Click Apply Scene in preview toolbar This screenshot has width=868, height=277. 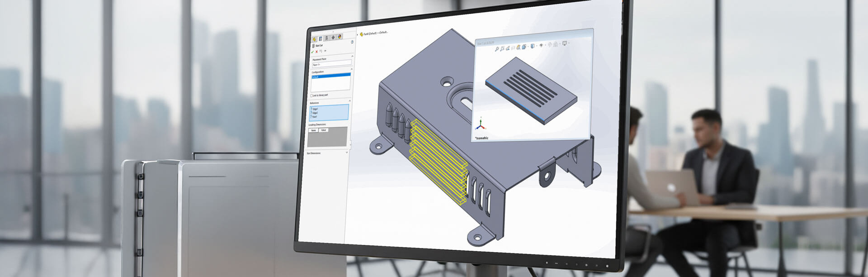(x=556, y=44)
